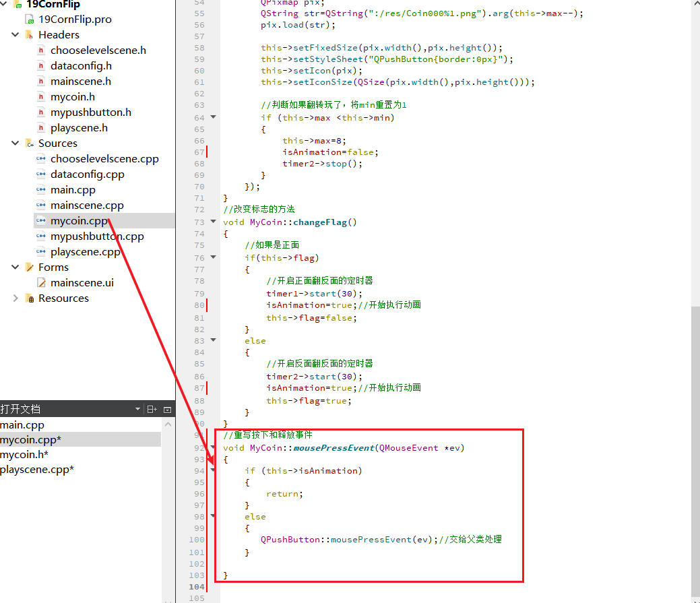The height and width of the screenshot is (603, 700).
Task: Click this->max=8 on line 66
Action: tap(314, 141)
